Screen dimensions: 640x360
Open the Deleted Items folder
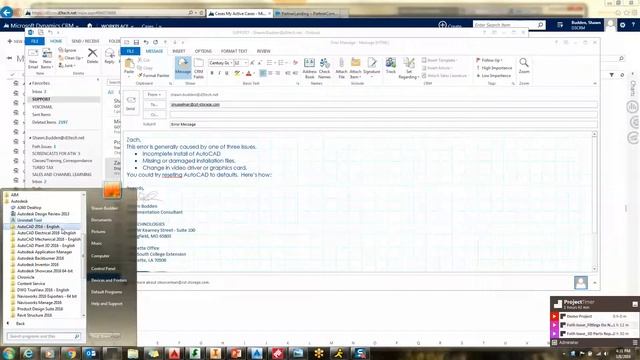tap(49, 122)
